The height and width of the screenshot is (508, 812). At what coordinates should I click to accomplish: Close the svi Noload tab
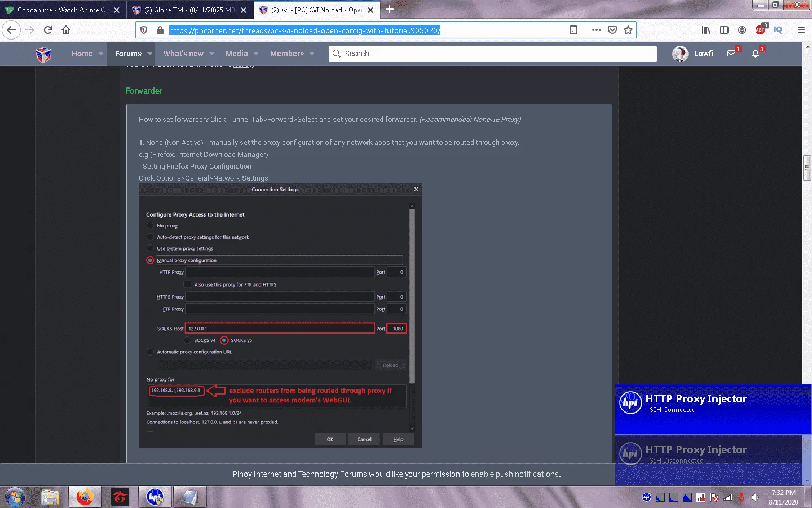pos(370,10)
